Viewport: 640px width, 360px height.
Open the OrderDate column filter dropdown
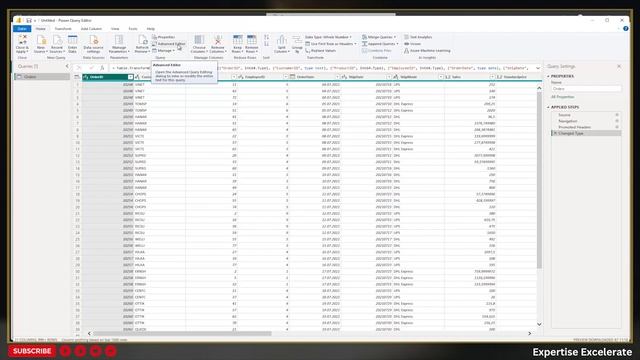[337, 77]
